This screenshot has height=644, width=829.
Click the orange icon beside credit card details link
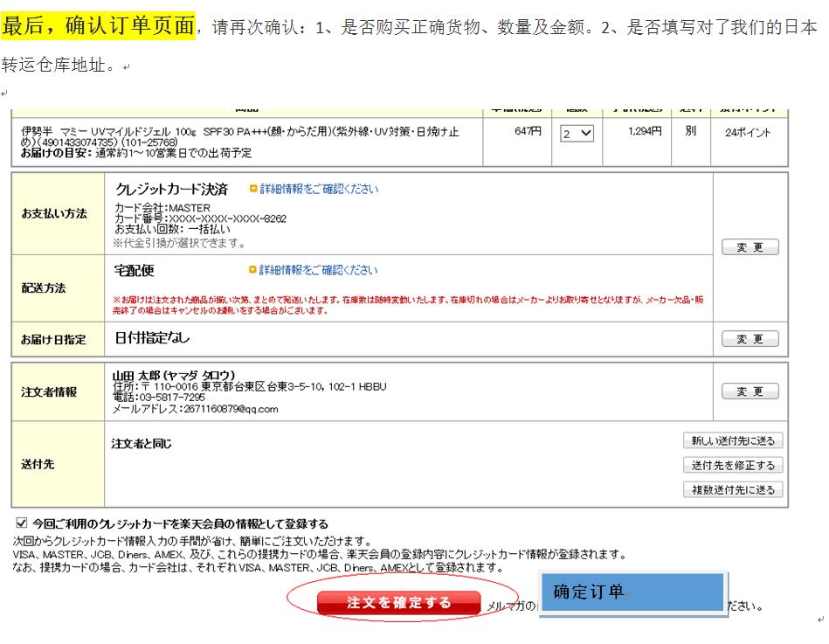click(253, 189)
